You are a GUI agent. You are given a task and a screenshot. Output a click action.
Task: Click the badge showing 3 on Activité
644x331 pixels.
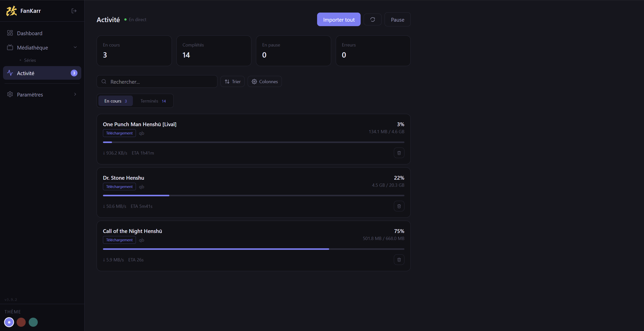click(74, 73)
